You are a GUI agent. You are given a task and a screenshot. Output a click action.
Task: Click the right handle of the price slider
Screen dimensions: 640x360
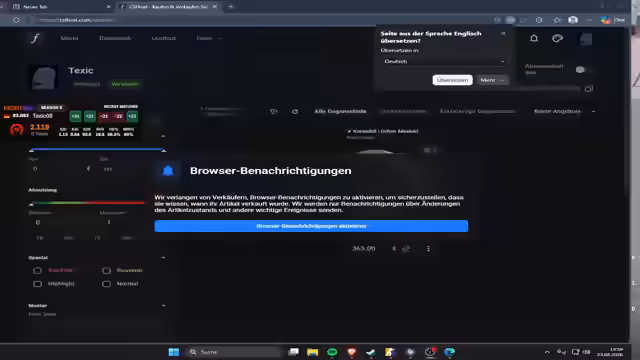(x=164, y=151)
